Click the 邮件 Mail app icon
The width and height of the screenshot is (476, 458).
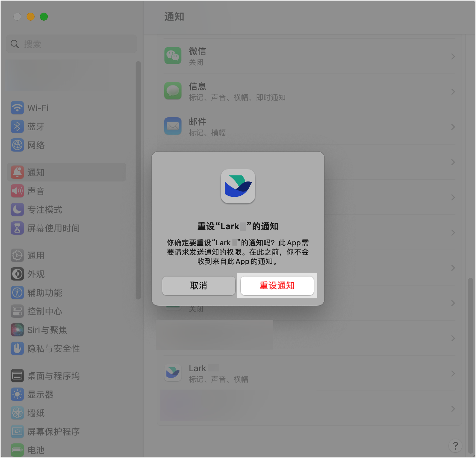[x=173, y=126]
